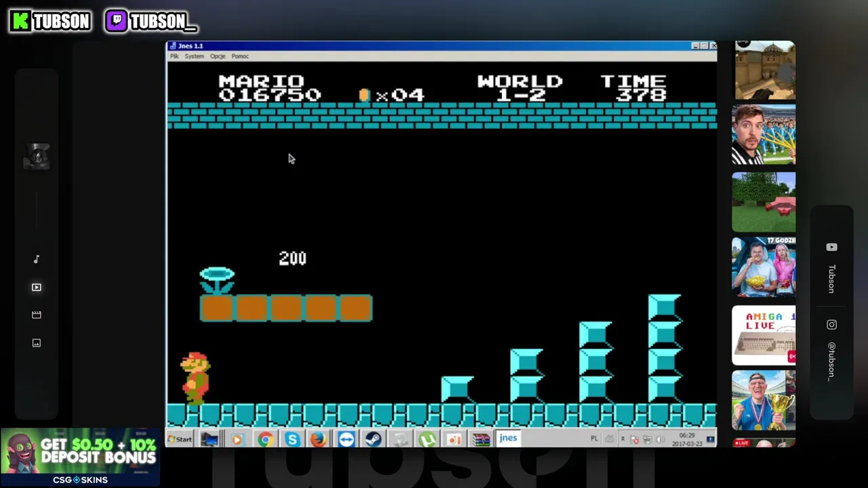Click the coin counter x04
Screen dimensions: 868x488
391,95
